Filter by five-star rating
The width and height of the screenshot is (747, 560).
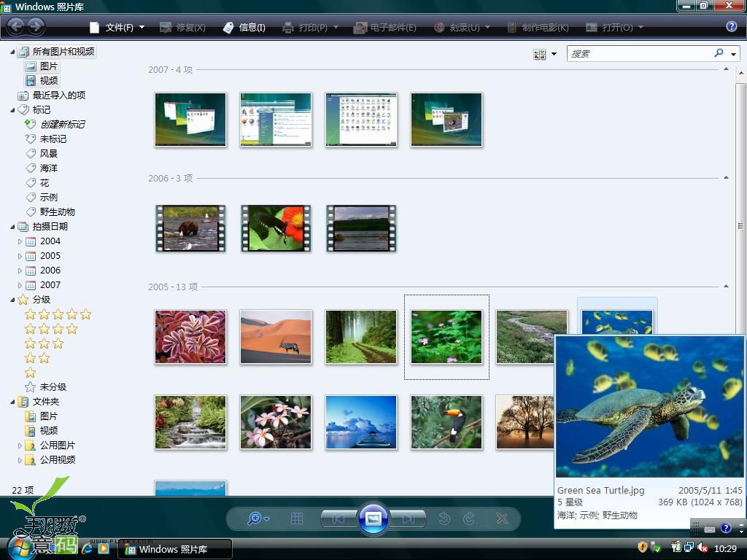[58, 314]
